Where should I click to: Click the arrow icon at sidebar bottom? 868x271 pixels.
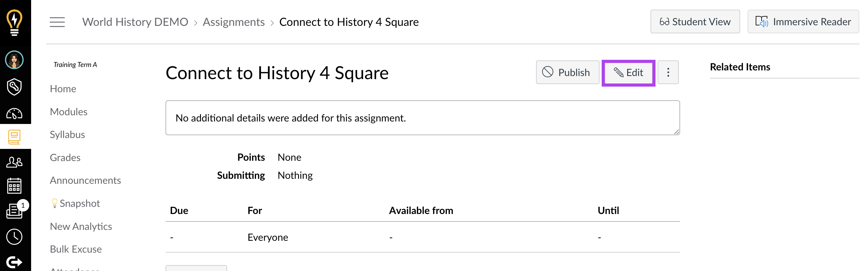click(x=14, y=262)
